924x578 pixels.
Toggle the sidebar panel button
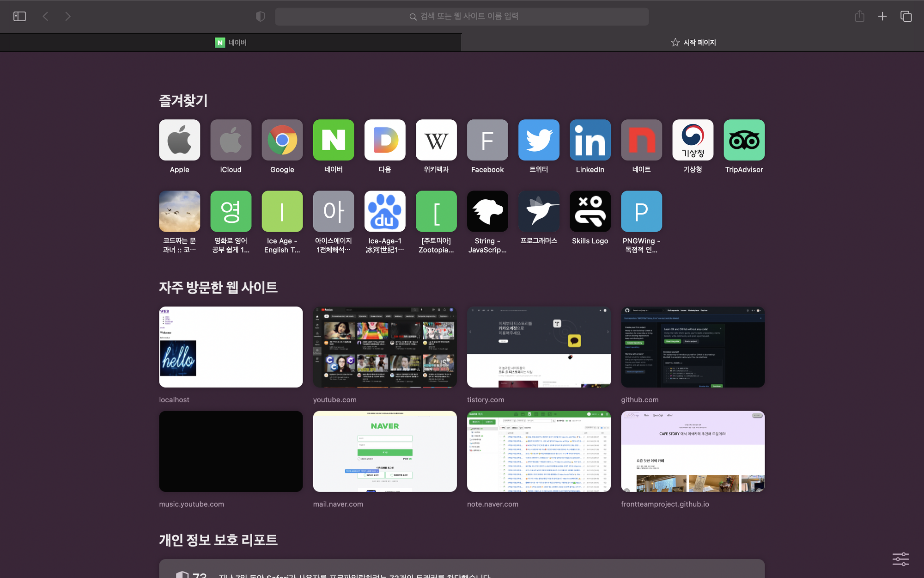[x=19, y=17]
